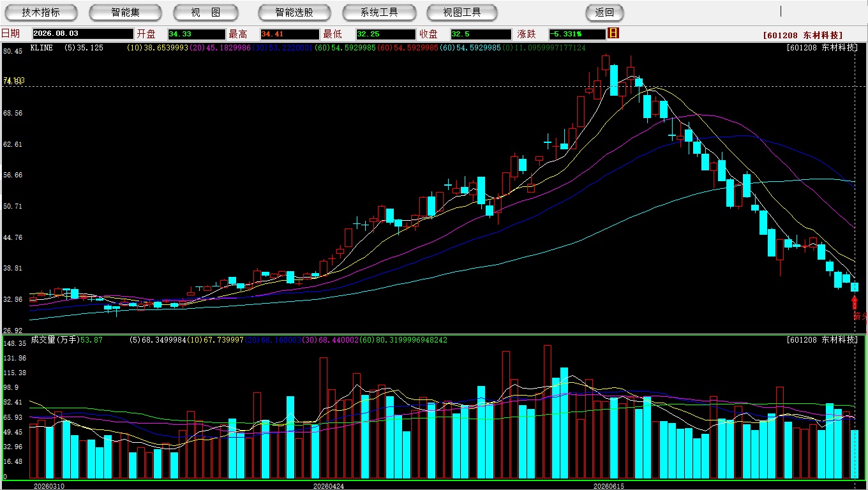Viewport: 868px width, 490px height.
Task: Click the 20260615 date marker on timeline
Action: (608, 486)
